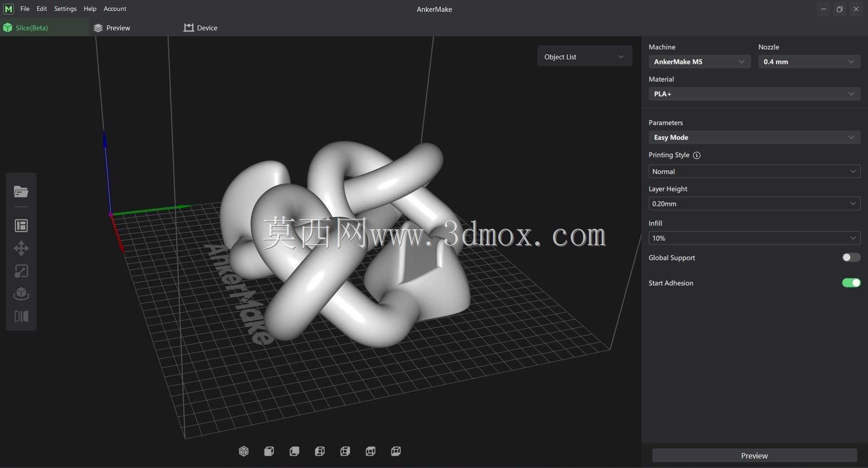The height and width of the screenshot is (468, 868).
Task: Close the AnkerMake window
Action: pos(856,9)
